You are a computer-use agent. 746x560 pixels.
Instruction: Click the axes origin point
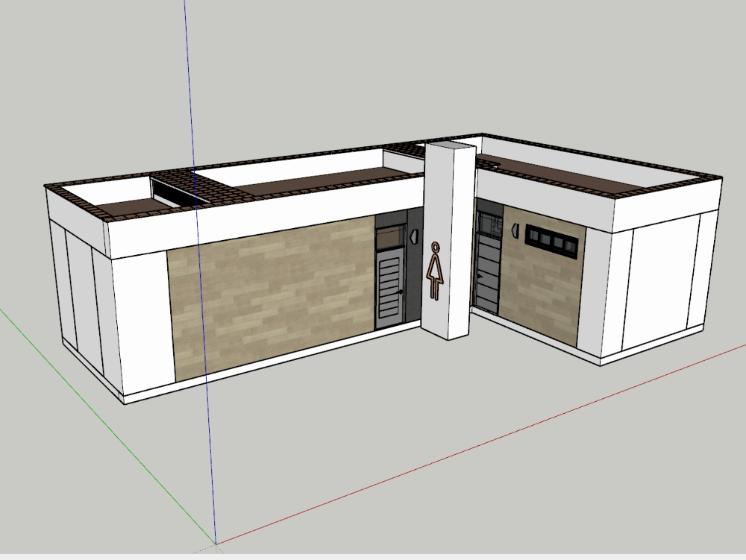[x=216, y=543]
